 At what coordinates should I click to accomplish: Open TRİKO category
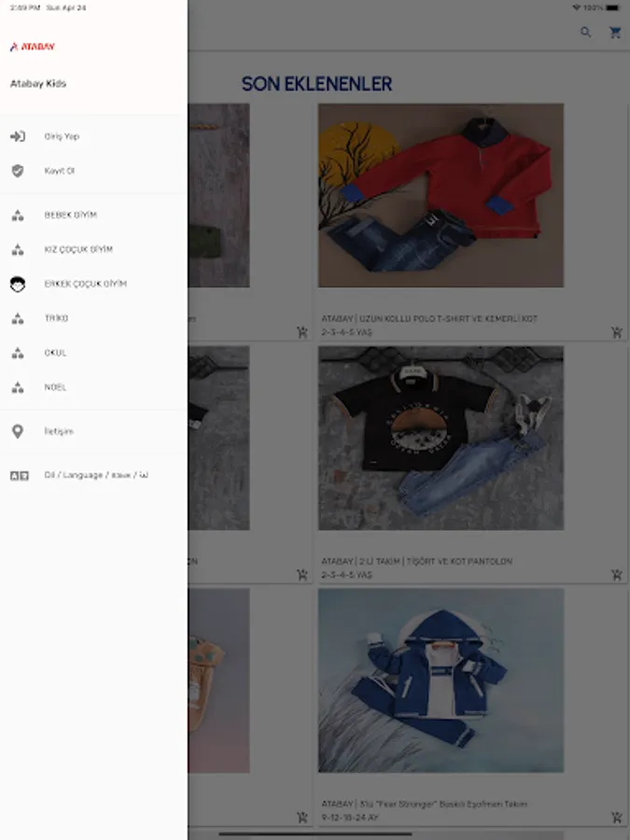[93, 319]
